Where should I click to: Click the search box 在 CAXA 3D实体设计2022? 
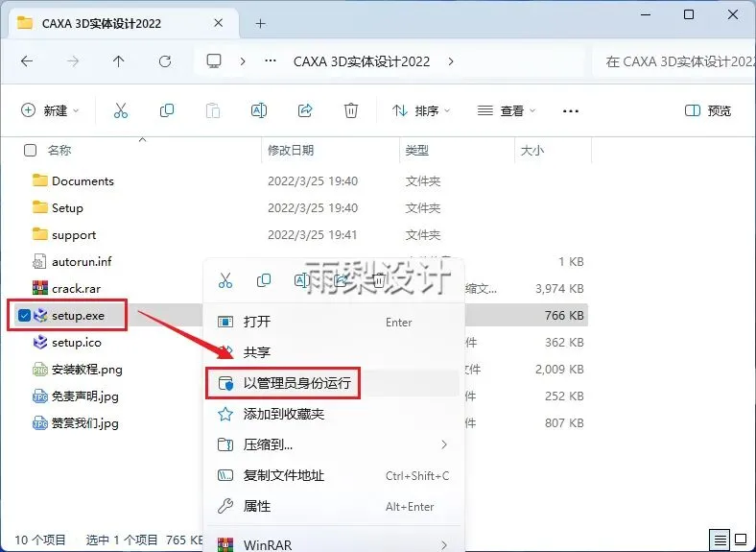click(673, 61)
